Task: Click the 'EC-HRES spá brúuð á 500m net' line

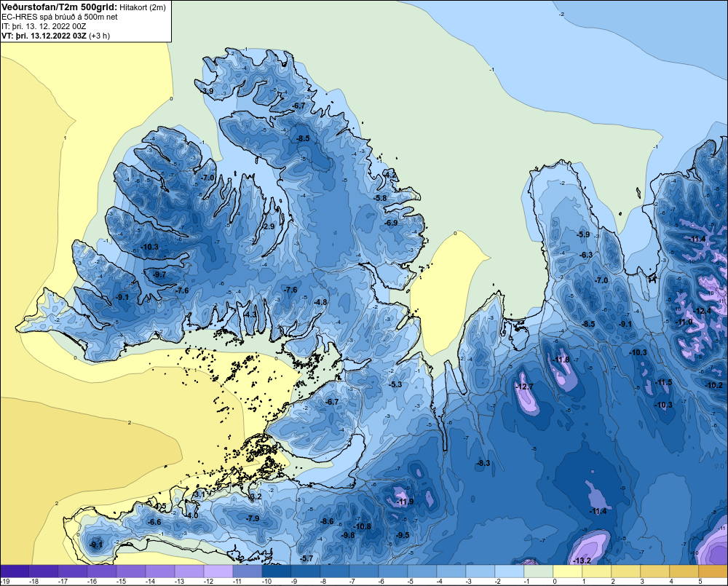Action: (60, 17)
